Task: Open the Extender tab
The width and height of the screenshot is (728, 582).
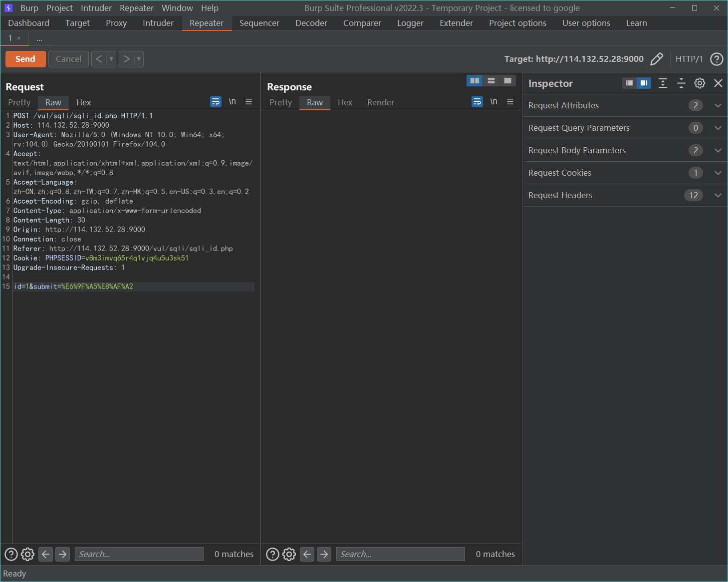Action: pos(456,23)
